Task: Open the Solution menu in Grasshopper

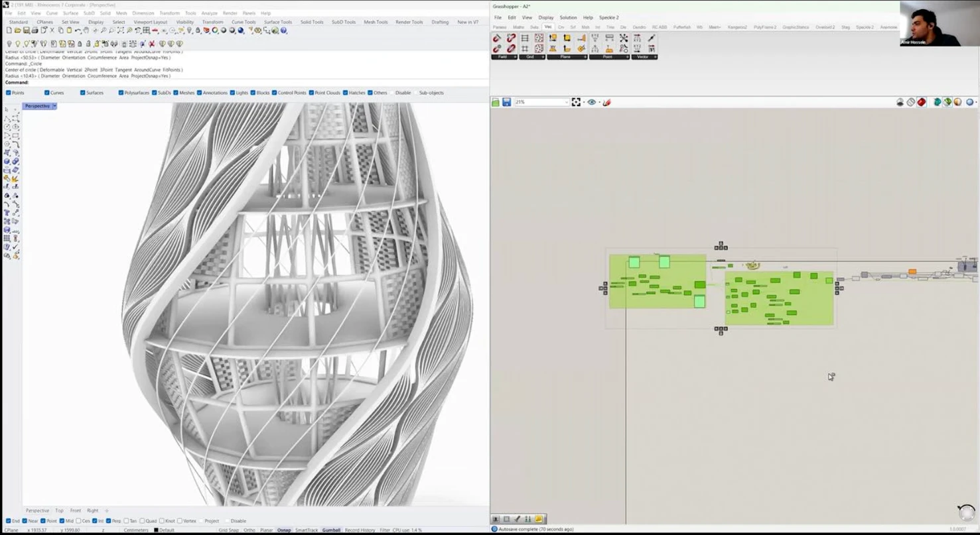Action: 568,17
